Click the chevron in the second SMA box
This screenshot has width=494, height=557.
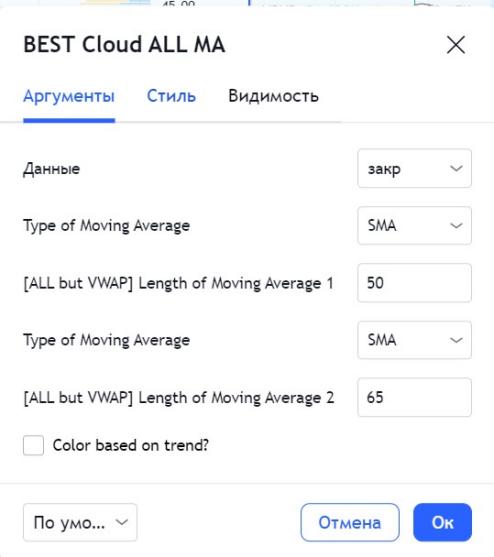(456, 340)
